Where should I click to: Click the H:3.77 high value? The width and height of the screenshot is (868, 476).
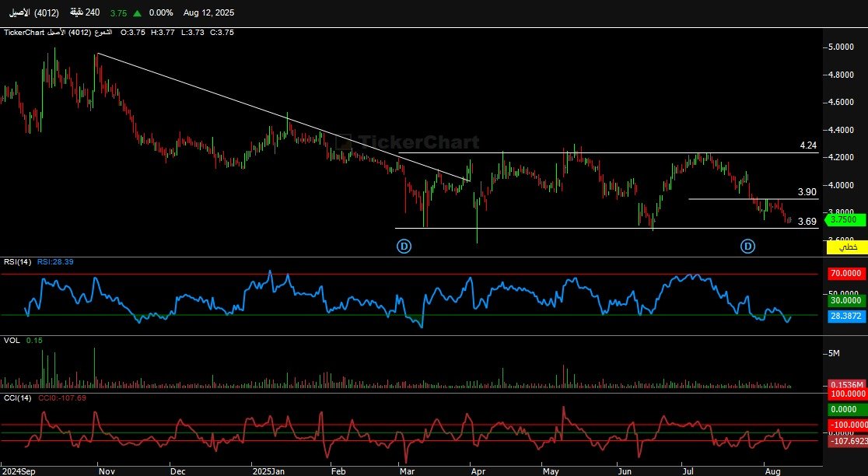pos(163,33)
